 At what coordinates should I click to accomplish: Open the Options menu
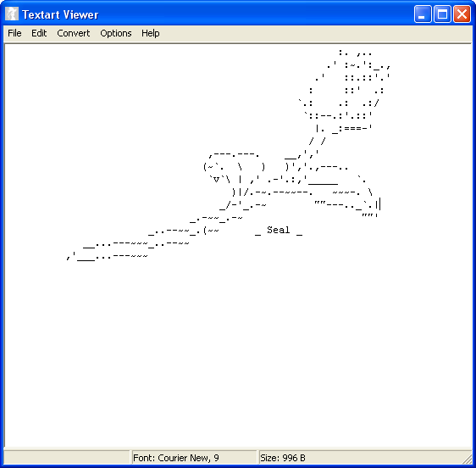(x=116, y=33)
